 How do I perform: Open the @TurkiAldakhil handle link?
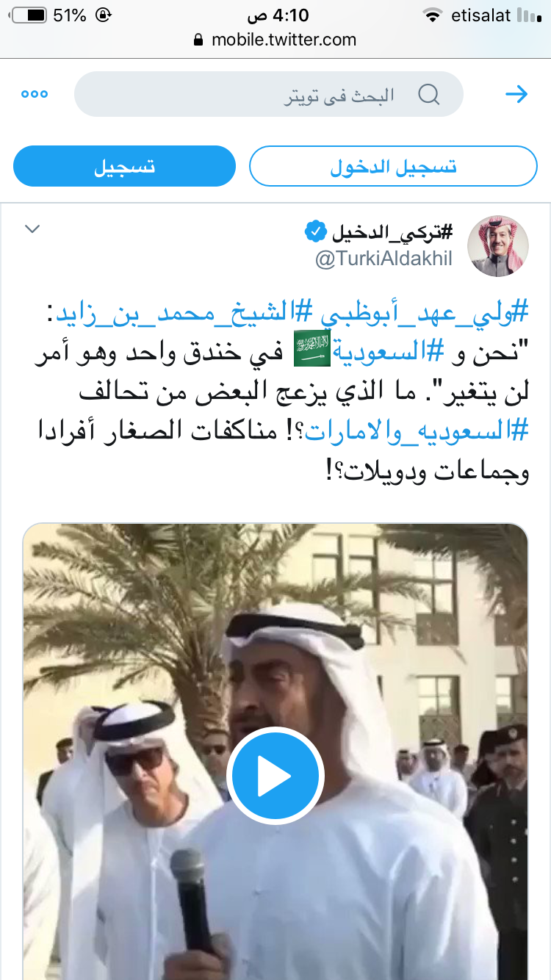[x=383, y=259]
